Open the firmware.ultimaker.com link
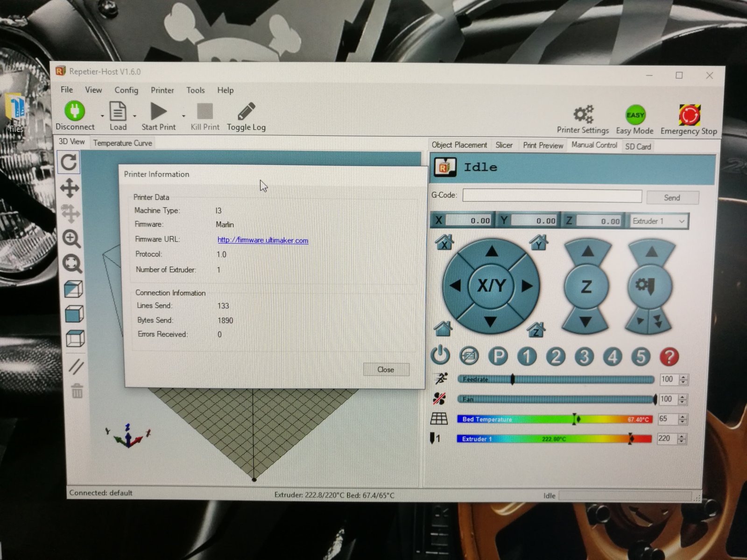 (263, 240)
